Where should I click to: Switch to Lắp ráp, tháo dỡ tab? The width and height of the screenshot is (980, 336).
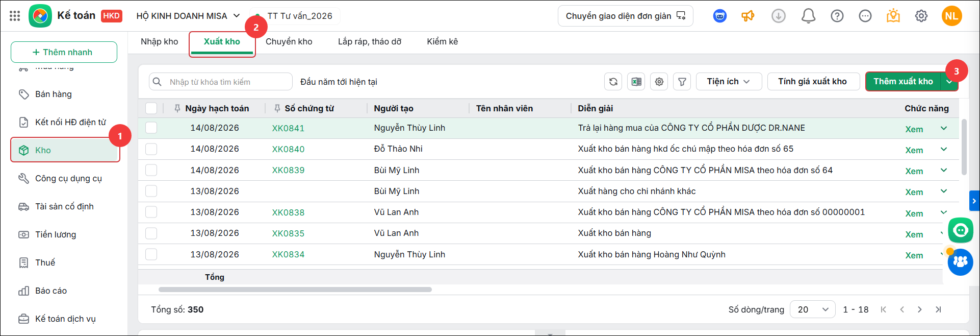(x=370, y=42)
